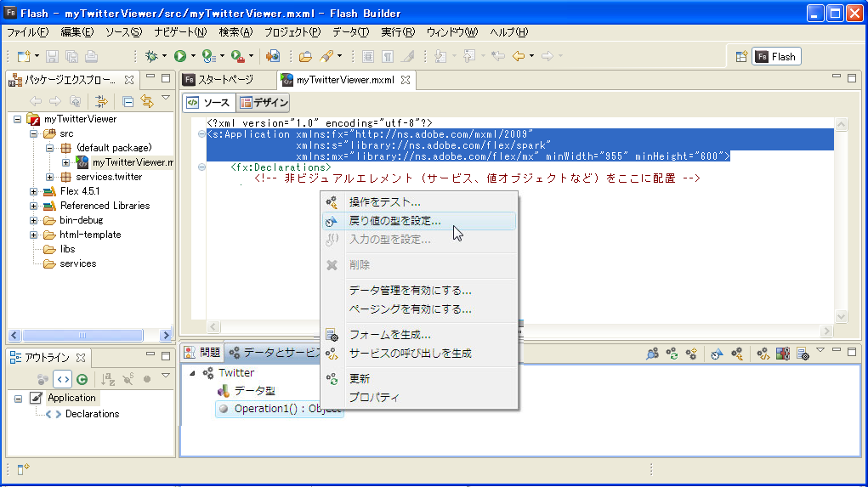Viewport: 868px width, 487px height.
Task: Click the Open Perspective icon
Action: (741, 56)
